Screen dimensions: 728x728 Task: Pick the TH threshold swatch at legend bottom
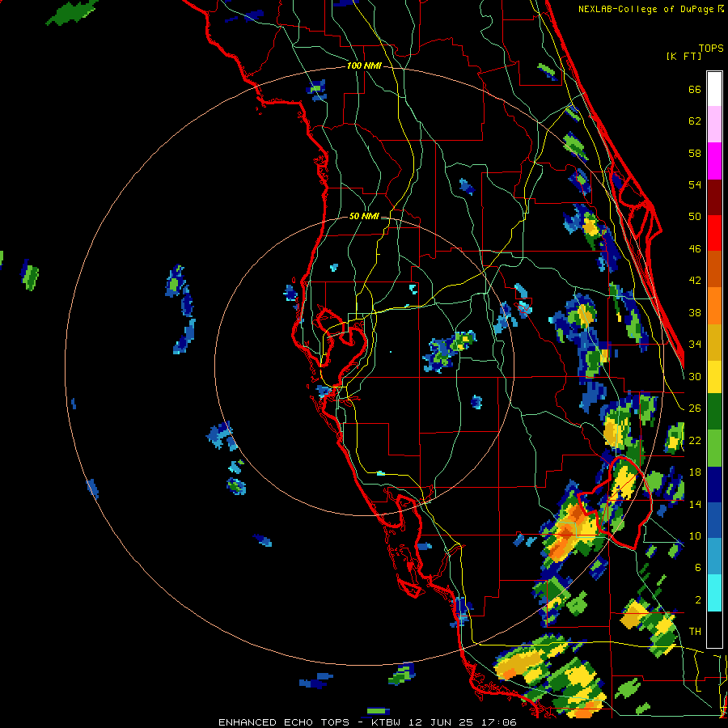coord(714,629)
